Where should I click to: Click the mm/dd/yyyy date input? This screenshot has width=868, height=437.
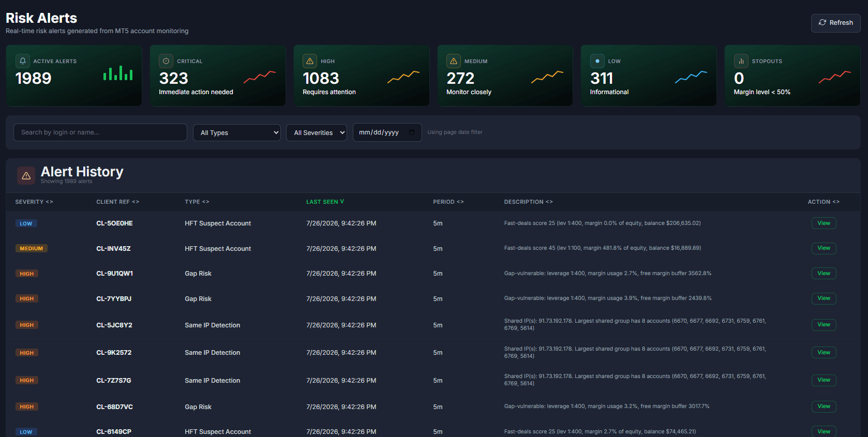click(387, 132)
